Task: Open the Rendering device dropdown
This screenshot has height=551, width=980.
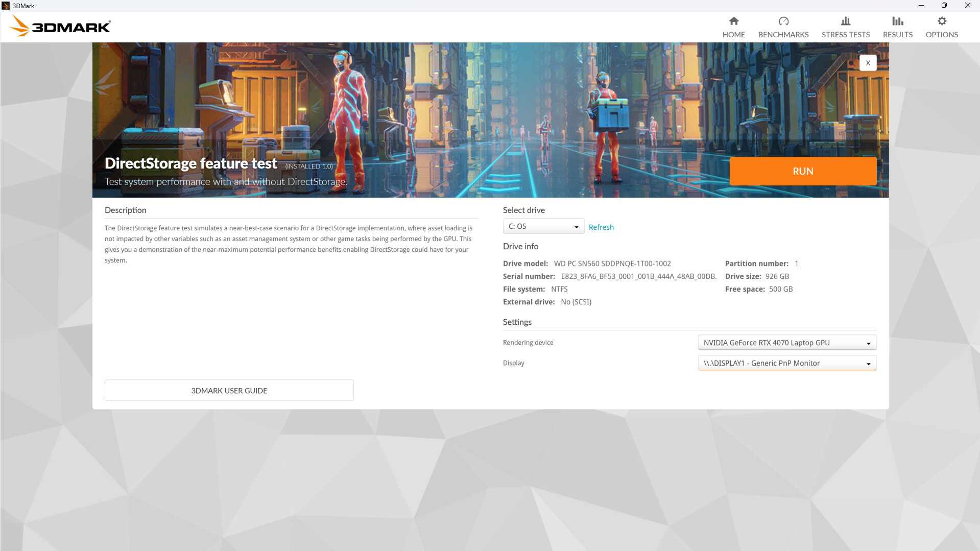Action: [786, 342]
